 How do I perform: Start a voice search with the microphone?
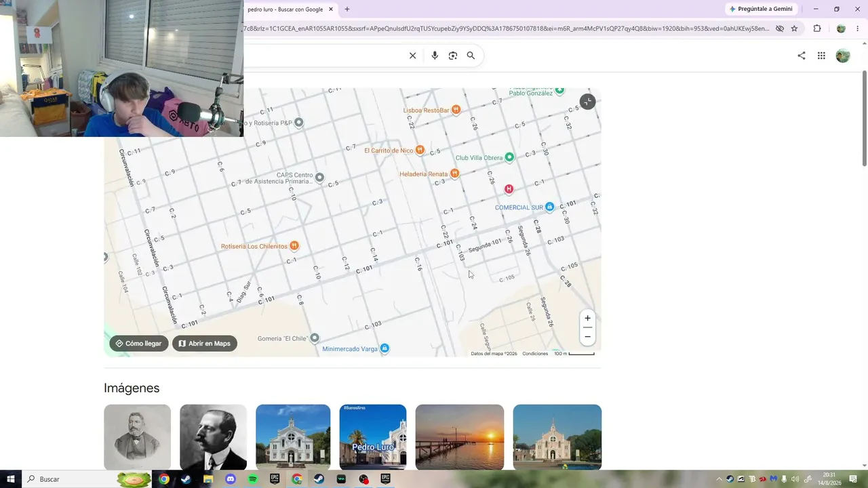click(x=435, y=56)
